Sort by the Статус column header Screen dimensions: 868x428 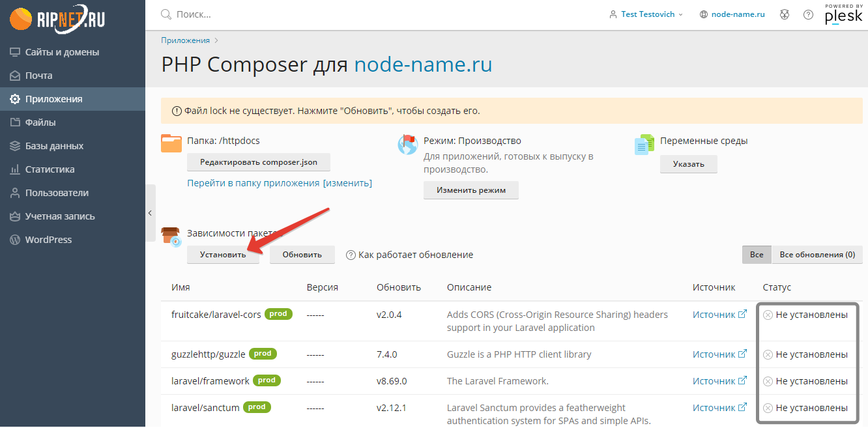(777, 287)
